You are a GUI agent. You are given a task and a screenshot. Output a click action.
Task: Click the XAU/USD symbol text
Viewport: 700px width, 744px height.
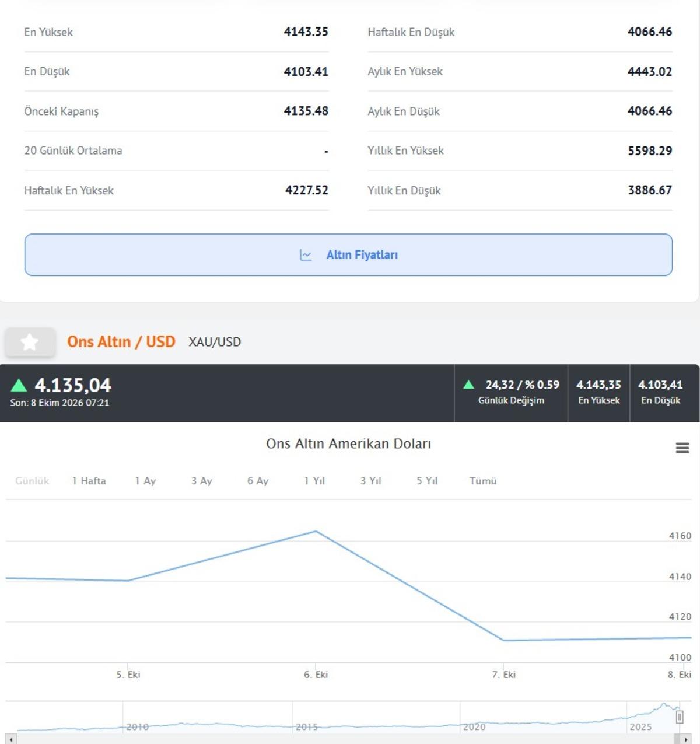[x=215, y=342]
